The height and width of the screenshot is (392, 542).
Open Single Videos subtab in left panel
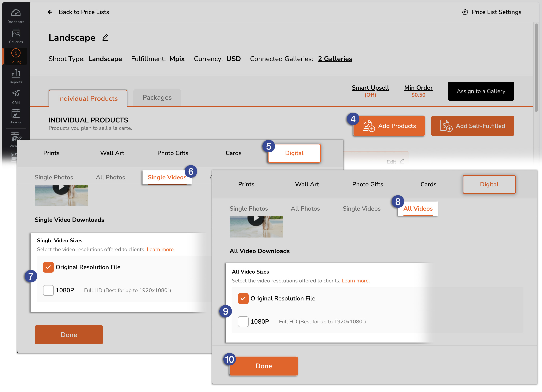pyautogui.click(x=167, y=177)
